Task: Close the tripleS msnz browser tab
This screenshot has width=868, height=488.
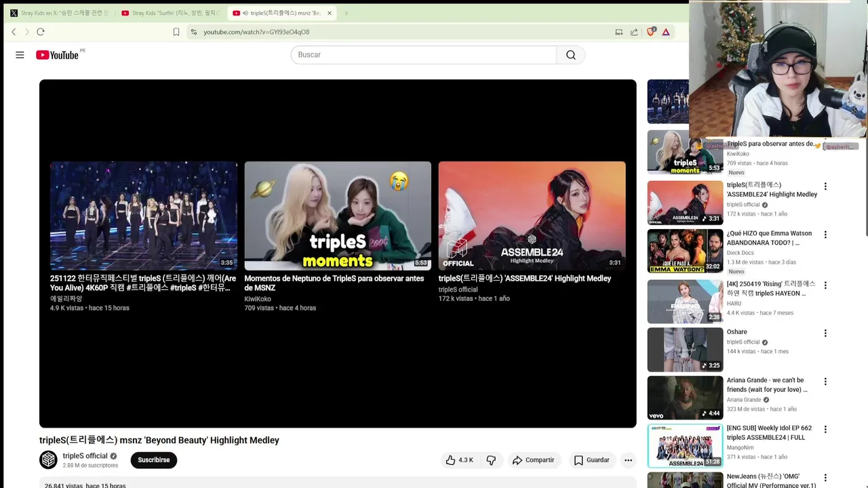Action: (330, 13)
